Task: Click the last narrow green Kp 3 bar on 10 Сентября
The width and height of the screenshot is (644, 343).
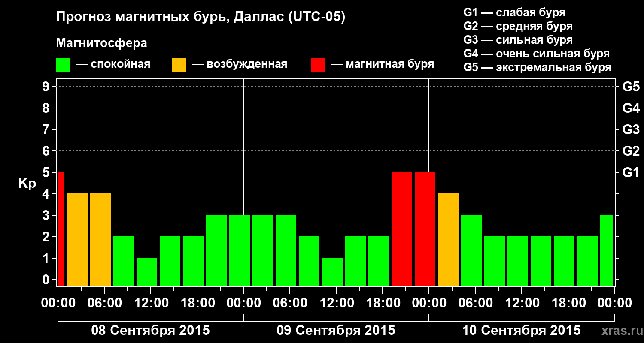Action: pyautogui.click(x=607, y=250)
